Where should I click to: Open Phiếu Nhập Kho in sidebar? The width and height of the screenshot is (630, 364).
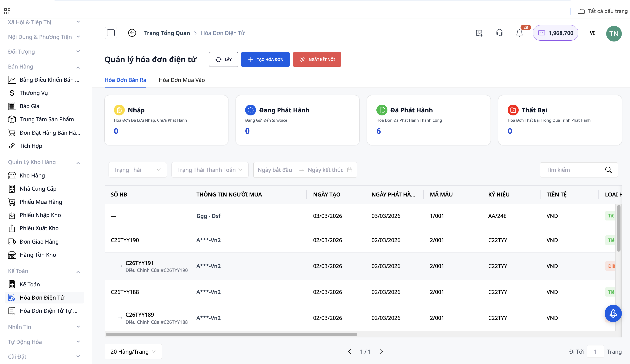(x=40, y=215)
